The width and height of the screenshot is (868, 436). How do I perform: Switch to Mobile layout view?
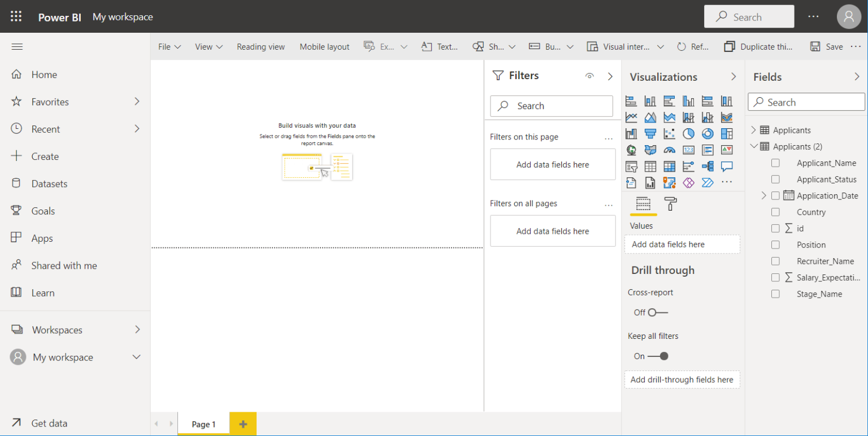[x=324, y=46]
